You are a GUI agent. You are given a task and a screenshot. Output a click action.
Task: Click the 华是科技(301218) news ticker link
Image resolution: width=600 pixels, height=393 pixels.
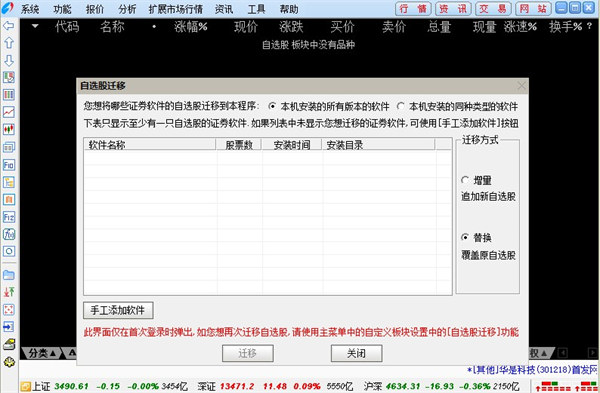[532, 370]
